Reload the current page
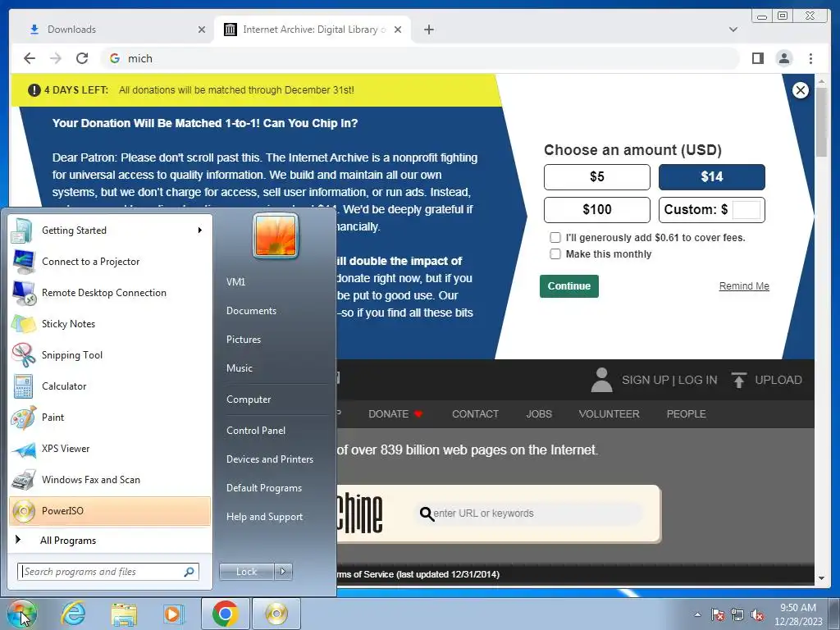The height and width of the screenshot is (630, 840). click(82, 58)
